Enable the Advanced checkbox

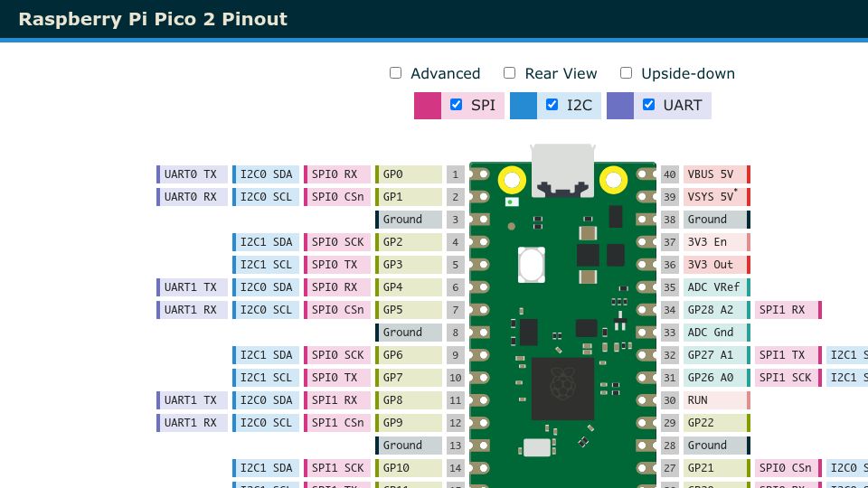click(x=395, y=73)
